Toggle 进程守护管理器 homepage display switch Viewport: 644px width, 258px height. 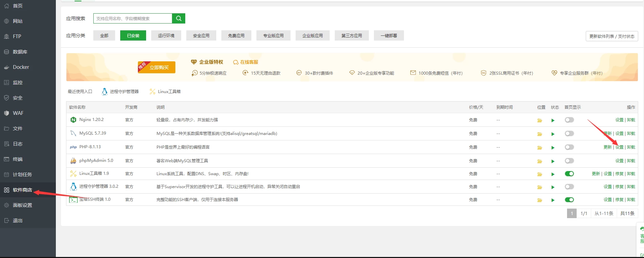[569, 186]
